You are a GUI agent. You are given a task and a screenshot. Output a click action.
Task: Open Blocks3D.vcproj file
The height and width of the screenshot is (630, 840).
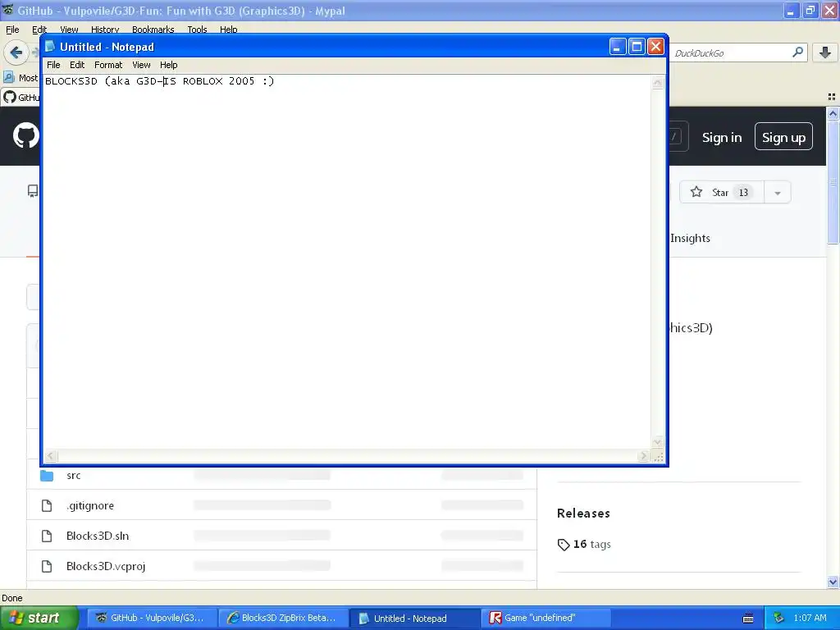[106, 566]
